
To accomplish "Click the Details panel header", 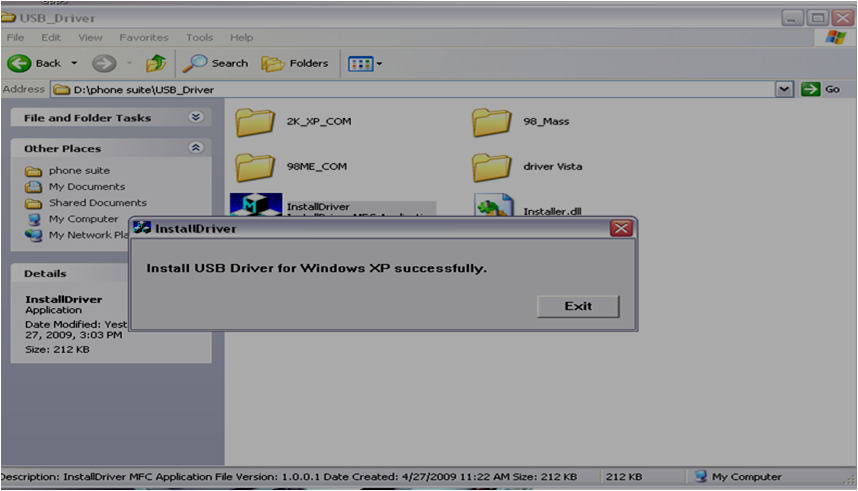I will coord(69,274).
